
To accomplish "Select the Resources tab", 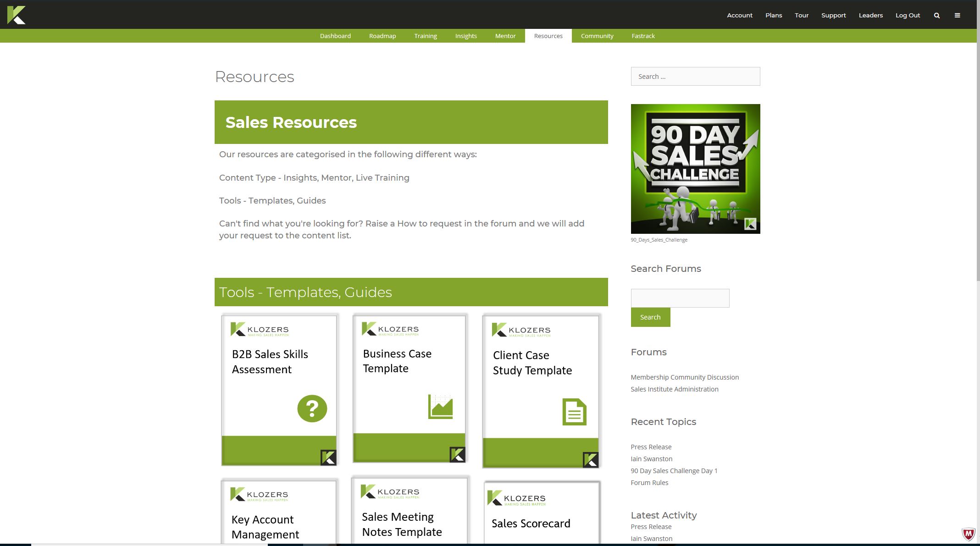I will (548, 36).
